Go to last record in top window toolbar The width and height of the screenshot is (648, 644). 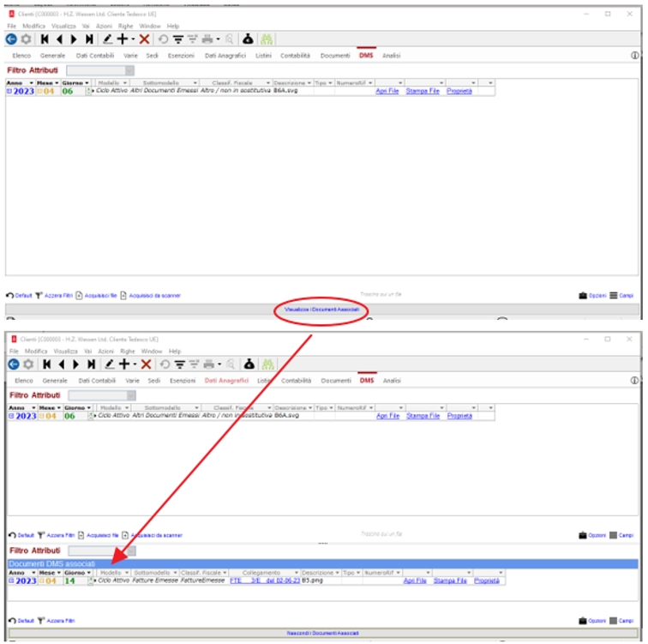pyautogui.click(x=89, y=39)
